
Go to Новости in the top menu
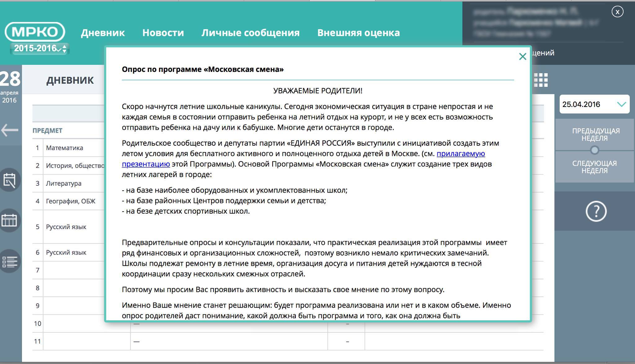point(163,33)
